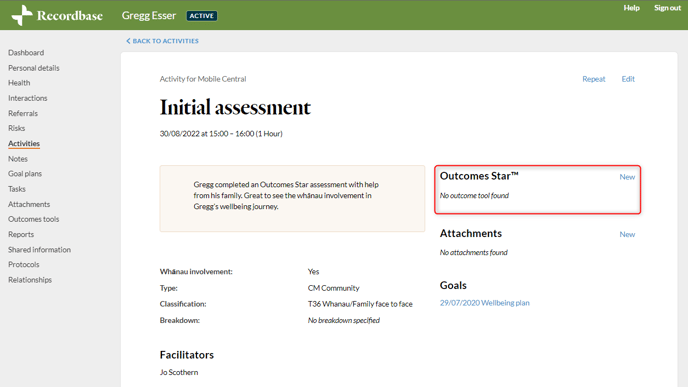Viewport: 688px width, 387px height.
Task: Edit the Initial assessment activity
Action: click(x=628, y=79)
